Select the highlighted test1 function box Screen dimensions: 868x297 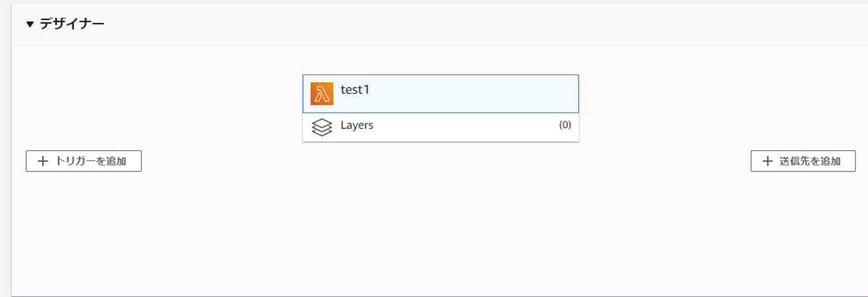click(x=441, y=94)
